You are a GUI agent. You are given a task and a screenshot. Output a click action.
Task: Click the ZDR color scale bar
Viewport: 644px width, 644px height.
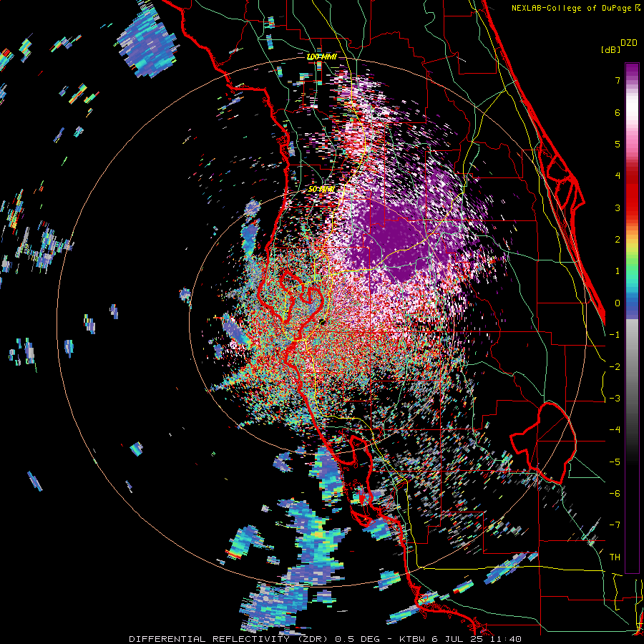coord(632,318)
